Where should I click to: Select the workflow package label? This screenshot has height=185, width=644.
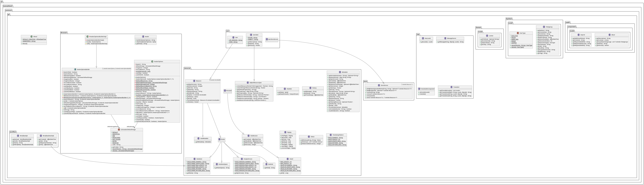click(13, 132)
